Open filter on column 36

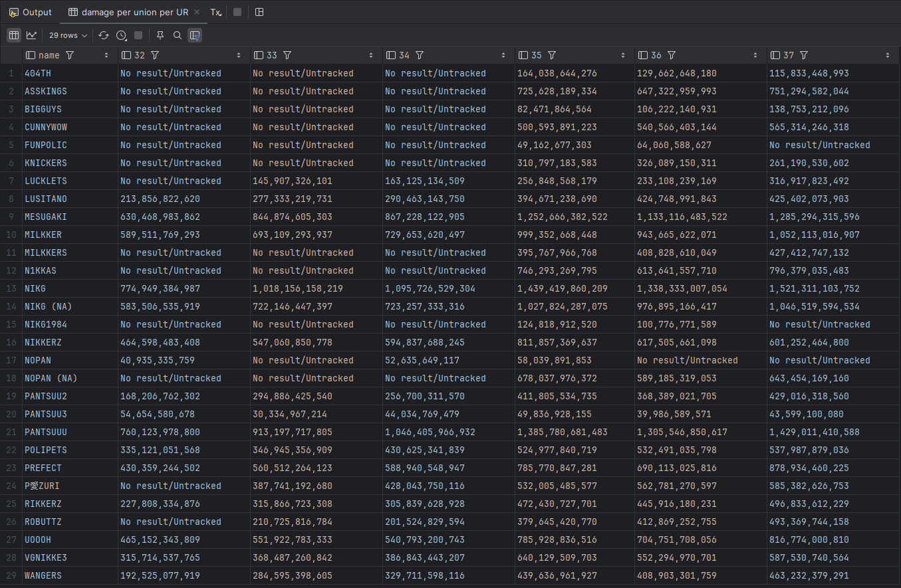tap(672, 55)
